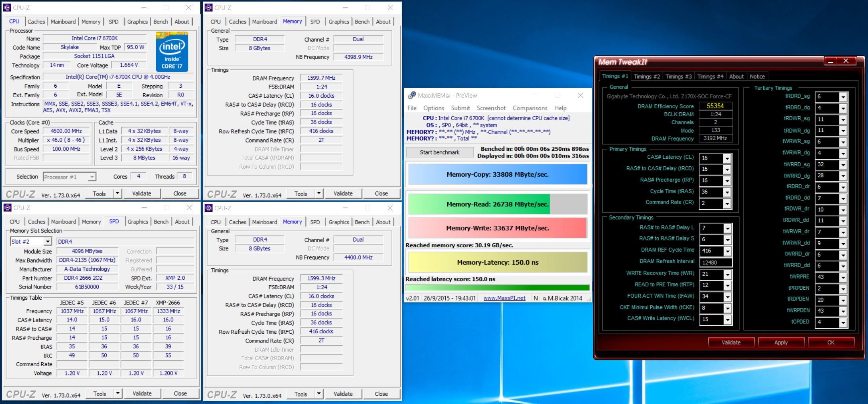Open the Comparisons menu in MaxxMEM

(530, 108)
